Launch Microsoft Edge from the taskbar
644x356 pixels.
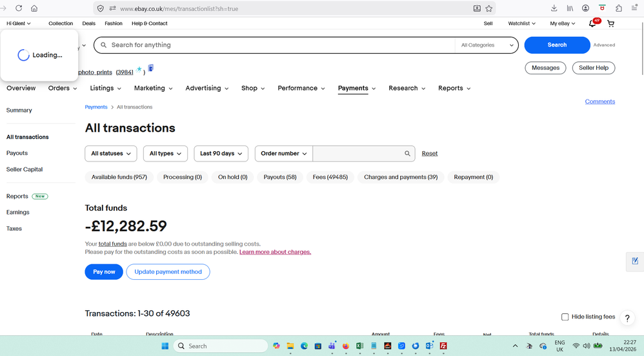pos(304,346)
